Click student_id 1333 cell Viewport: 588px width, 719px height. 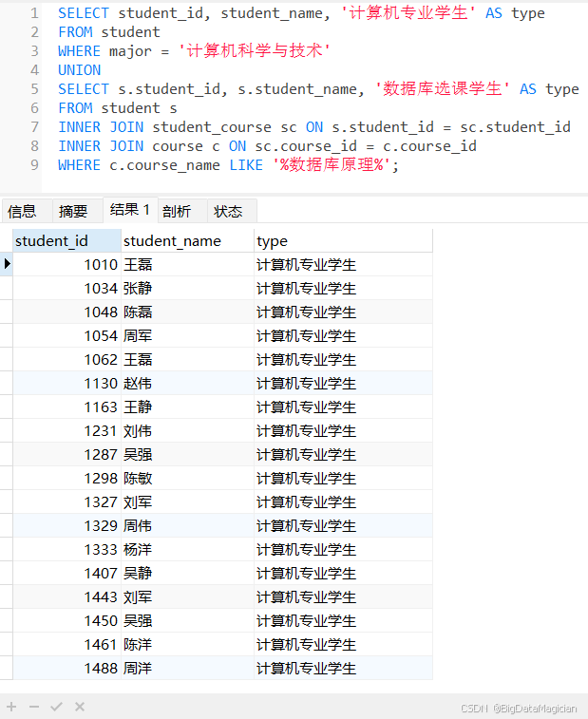pyautogui.click(x=66, y=550)
